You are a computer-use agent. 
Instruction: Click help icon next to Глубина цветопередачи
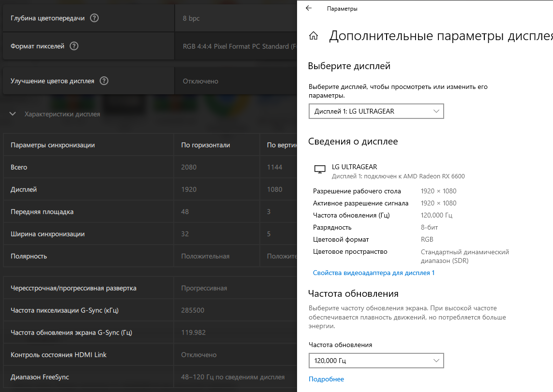coord(94,18)
